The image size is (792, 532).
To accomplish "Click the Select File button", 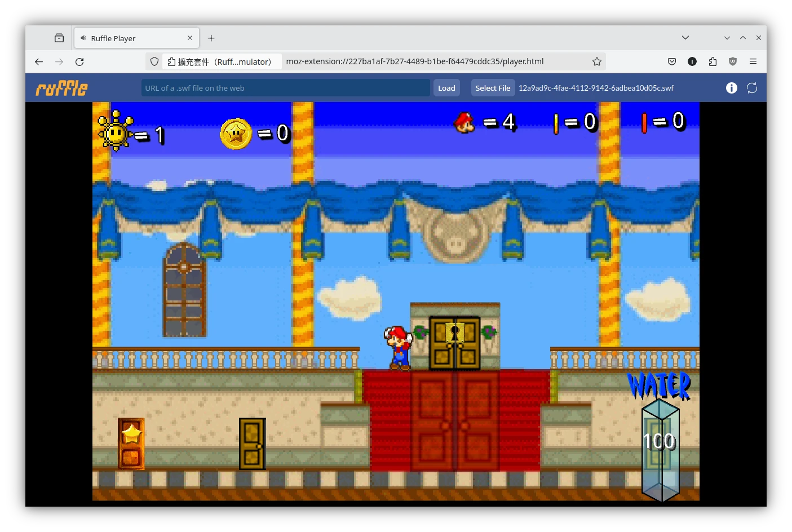I will click(492, 88).
